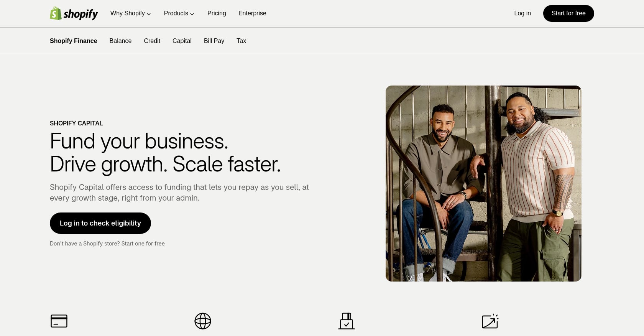Select the Balance tab
644x336 pixels.
pos(120,41)
